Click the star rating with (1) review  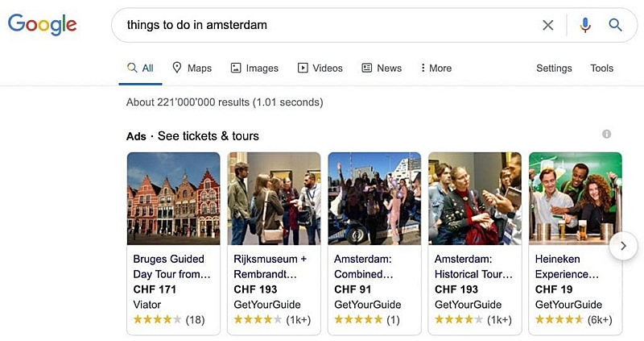point(367,319)
